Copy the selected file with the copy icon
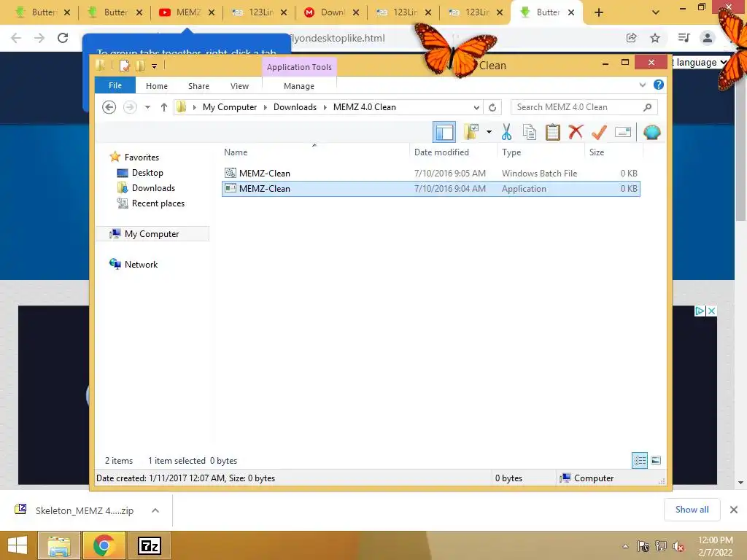The width and height of the screenshot is (747, 560). 530,132
